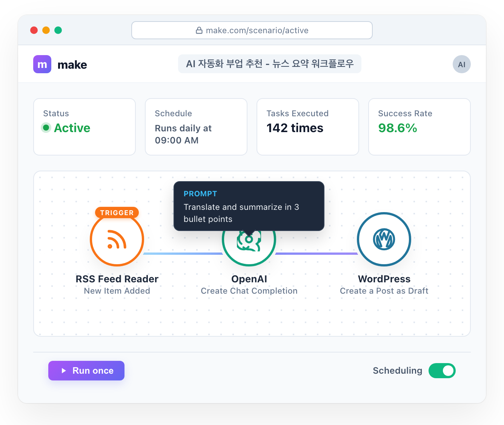Click the purple Make logo icon
The height and width of the screenshot is (425, 504).
click(42, 64)
